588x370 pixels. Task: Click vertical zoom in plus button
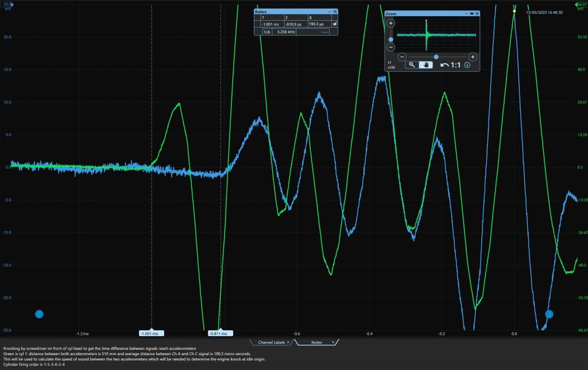click(390, 23)
